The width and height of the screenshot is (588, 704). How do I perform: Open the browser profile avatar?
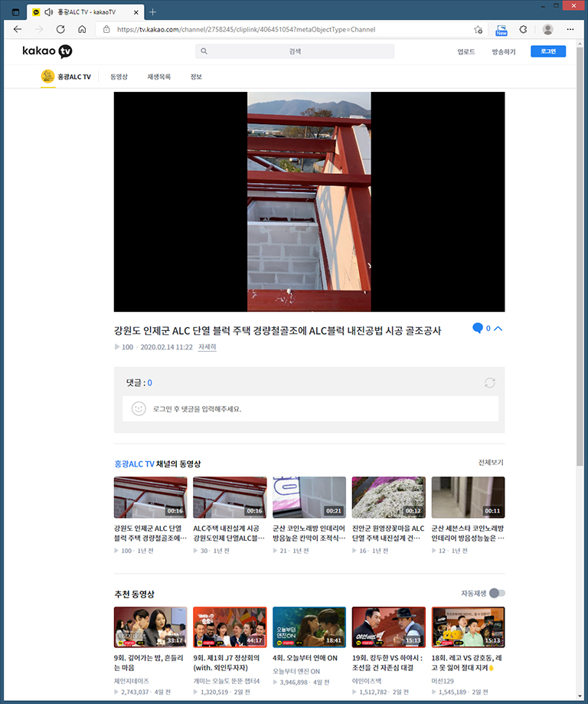coord(547,29)
